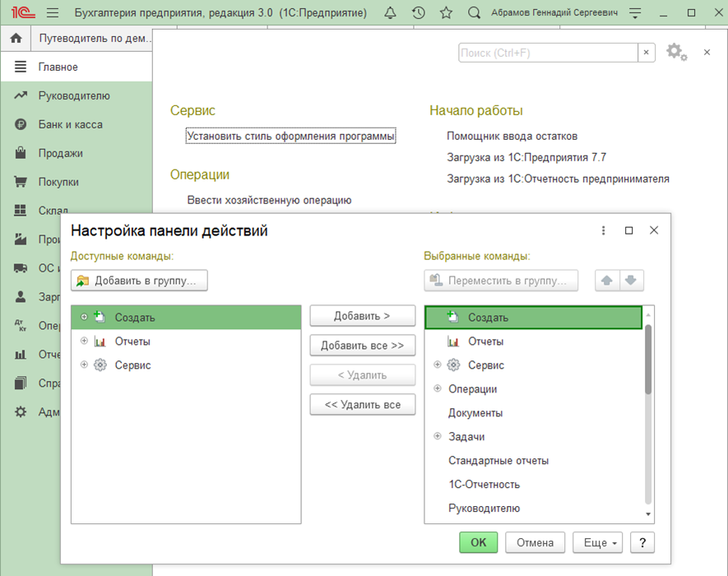Image resolution: width=728 pixels, height=576 pixels.
Task: Select Создать row in selected commands list
Action: pos(533,318)
